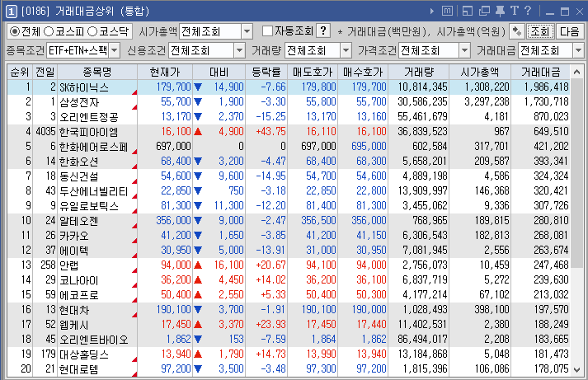Select the 코스닥 radio button

click(x=92, y=31)
